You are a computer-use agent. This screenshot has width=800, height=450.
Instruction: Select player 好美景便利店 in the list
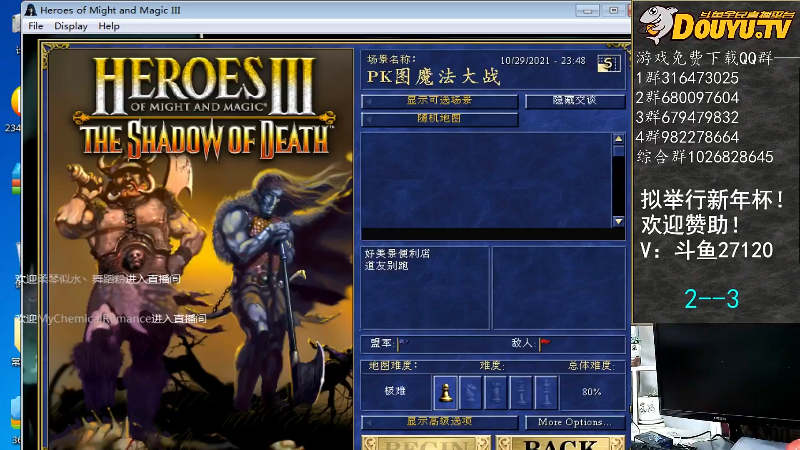[x=397, y=254]
